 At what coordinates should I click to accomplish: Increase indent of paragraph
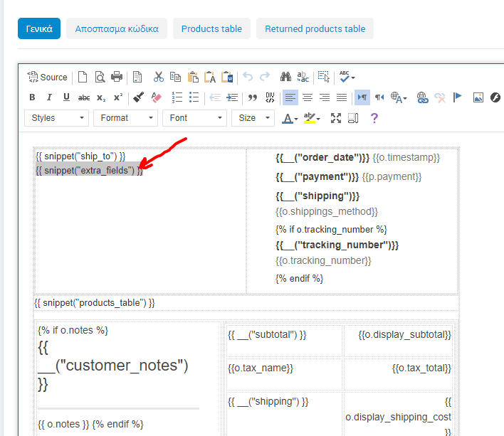coord(232,97)
